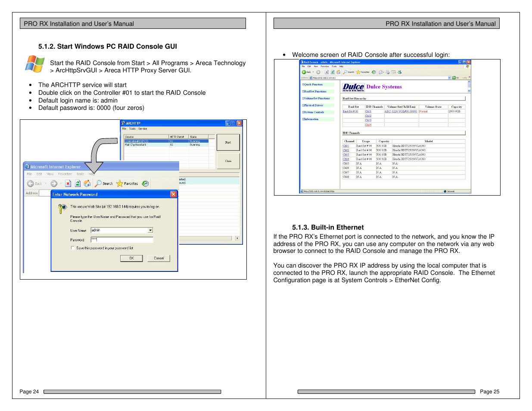The width and height of the screenshot is (532, 411).
Task: Open the Edit menu in the login browser window
Action: click(39, 174)
